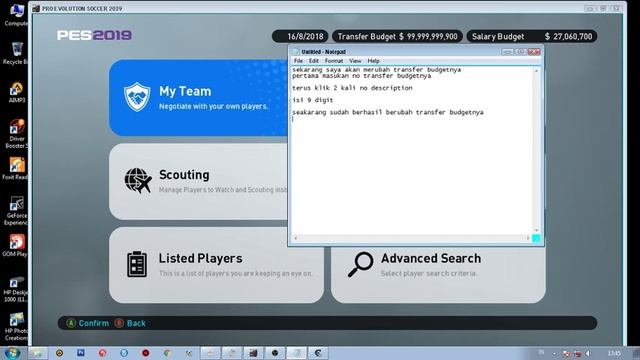Open HP Deskjet 1000 desktop shortcut
The image size is (640, 360).
click(16, 290)
